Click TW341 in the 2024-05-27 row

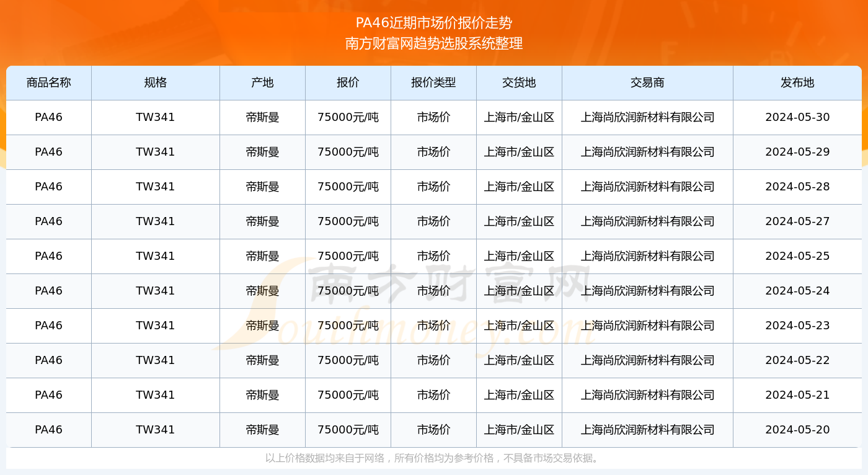(156, 221)
